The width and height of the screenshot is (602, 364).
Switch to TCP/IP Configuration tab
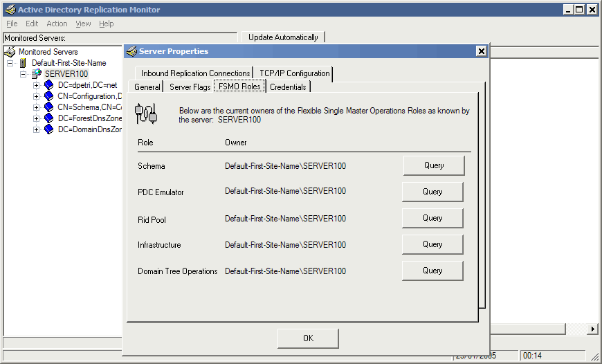click(x=295, y=73)
